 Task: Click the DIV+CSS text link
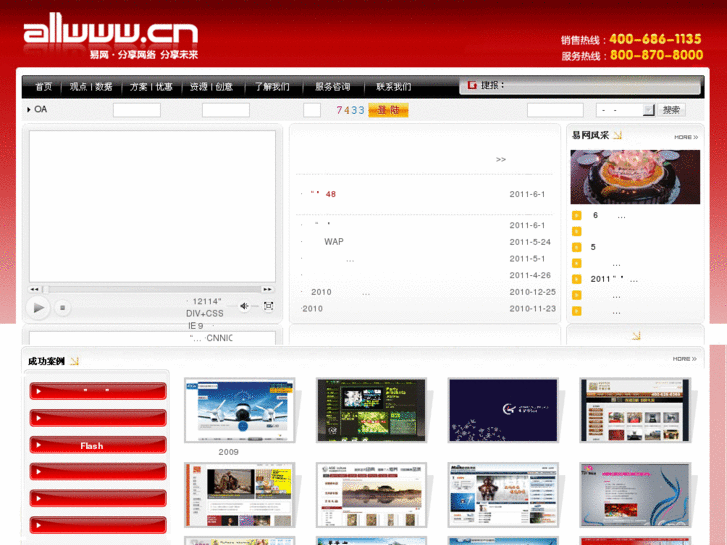204,314
